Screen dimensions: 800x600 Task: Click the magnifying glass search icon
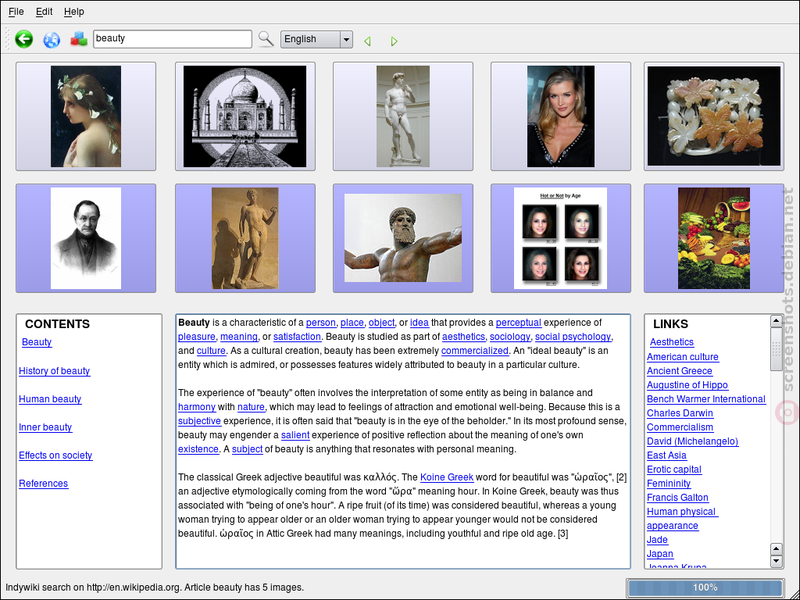pos(266,39)
